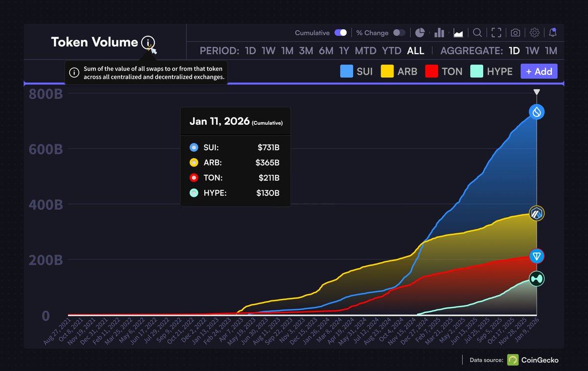The height and width of the screenshot is (371, 588).
Task: Click the ARB logo marker on chart
Action: click(537, 213)
